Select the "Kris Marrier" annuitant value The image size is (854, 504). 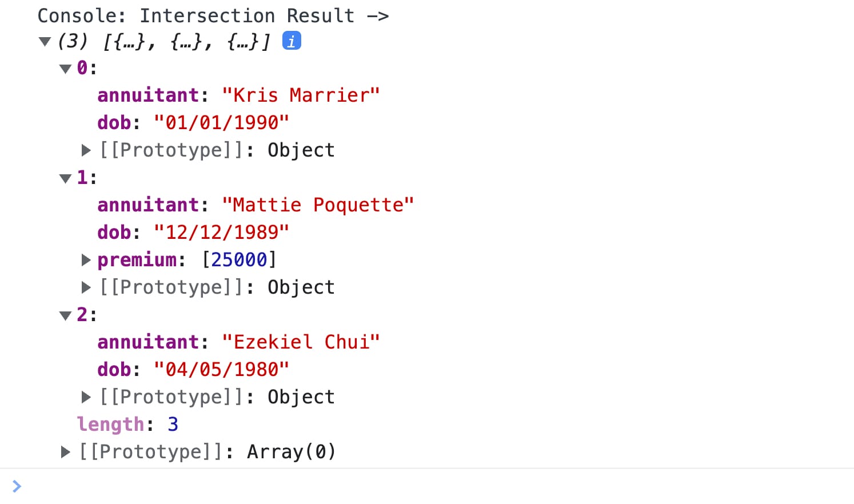tap(301, 95)
